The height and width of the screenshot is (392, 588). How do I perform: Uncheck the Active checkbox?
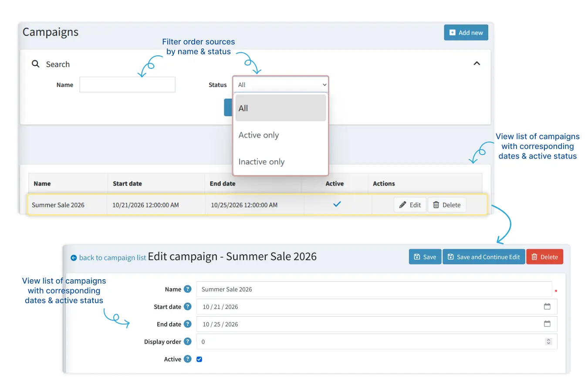pos(199,359)
